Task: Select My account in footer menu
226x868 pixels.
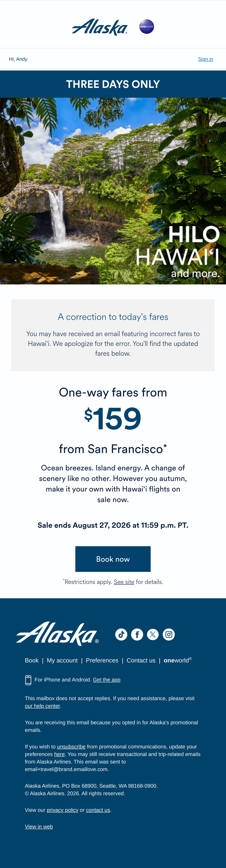Action: (62, 661)
